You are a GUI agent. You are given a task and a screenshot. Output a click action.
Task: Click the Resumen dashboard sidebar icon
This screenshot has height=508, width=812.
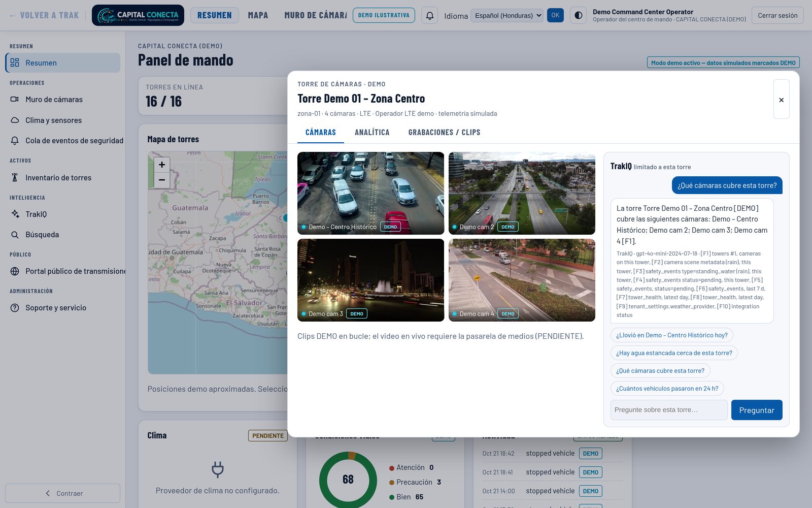[x=15, y=62]
